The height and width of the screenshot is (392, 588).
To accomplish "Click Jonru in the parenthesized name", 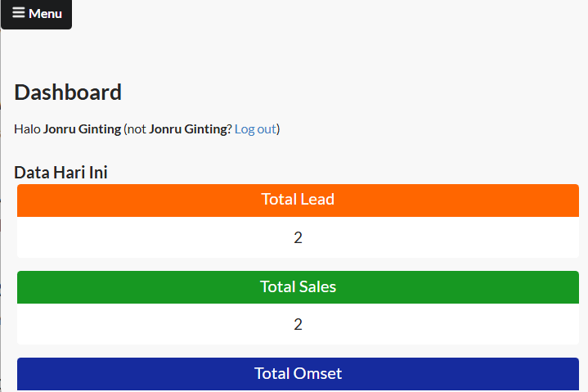I will point(165,129).
